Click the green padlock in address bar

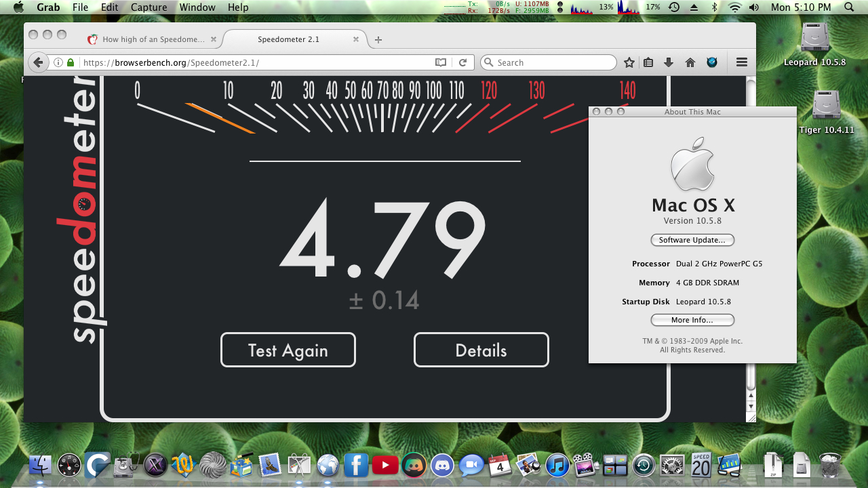click(x=71, y=62)
